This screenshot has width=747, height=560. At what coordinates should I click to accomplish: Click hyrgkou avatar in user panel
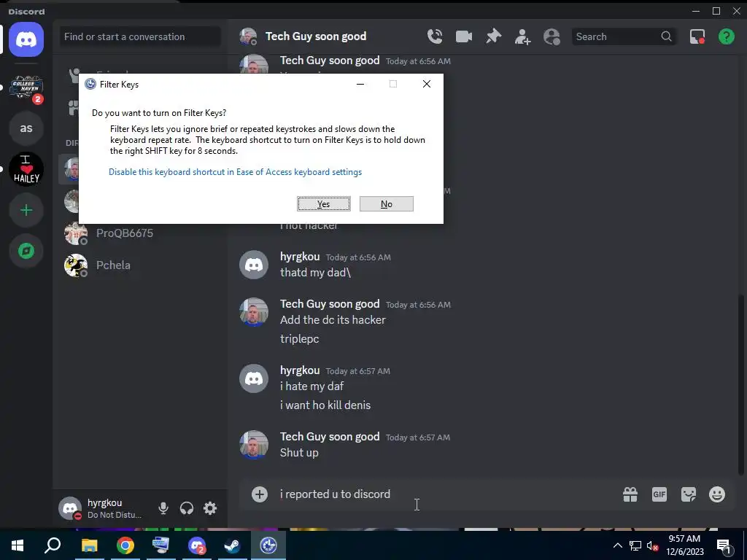(71, 508)
